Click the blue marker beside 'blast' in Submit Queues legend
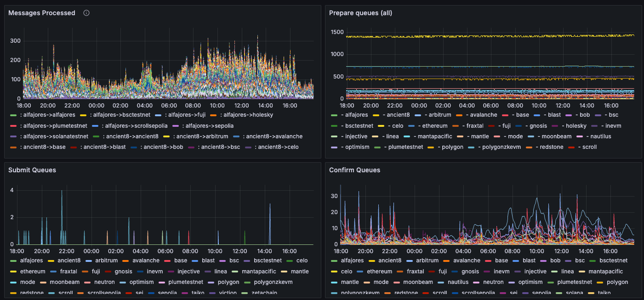 (x=195, y=260)
